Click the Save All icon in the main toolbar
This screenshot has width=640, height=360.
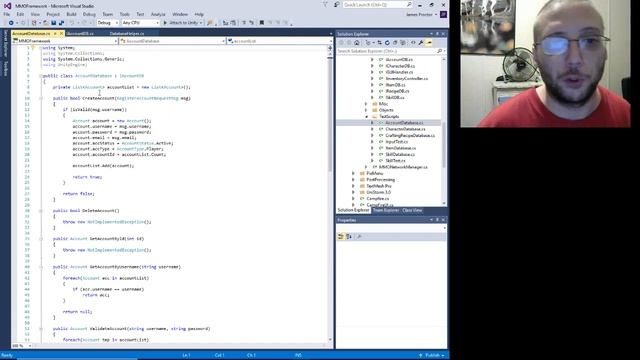61,23
